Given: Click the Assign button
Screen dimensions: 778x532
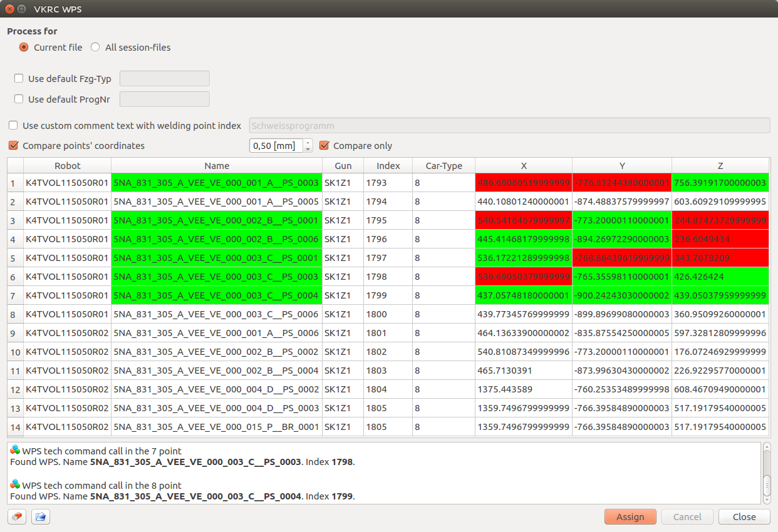Looking at the screenshot, I should 630,517.
